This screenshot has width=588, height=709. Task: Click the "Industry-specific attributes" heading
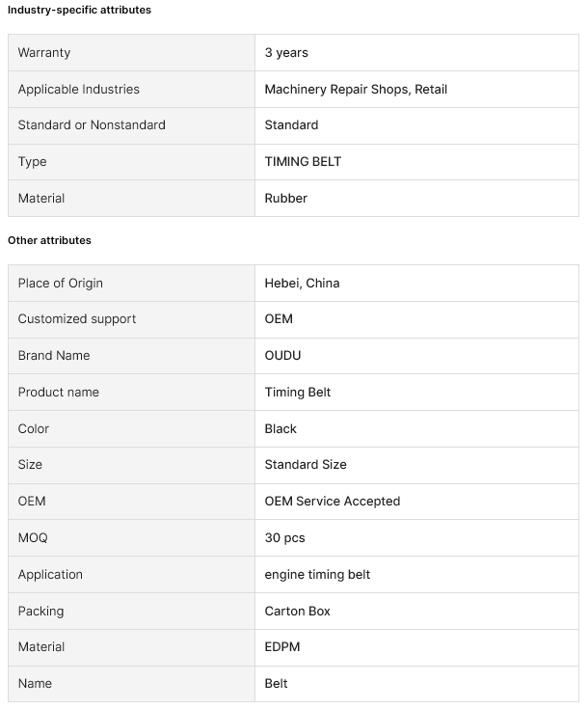pyautogui.click(x=79, y=10)
